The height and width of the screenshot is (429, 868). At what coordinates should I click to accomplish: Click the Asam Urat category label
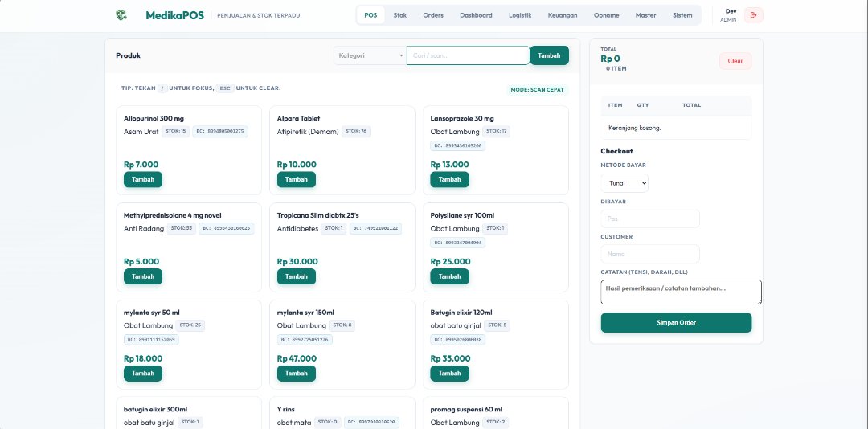[x=141, y=132]
